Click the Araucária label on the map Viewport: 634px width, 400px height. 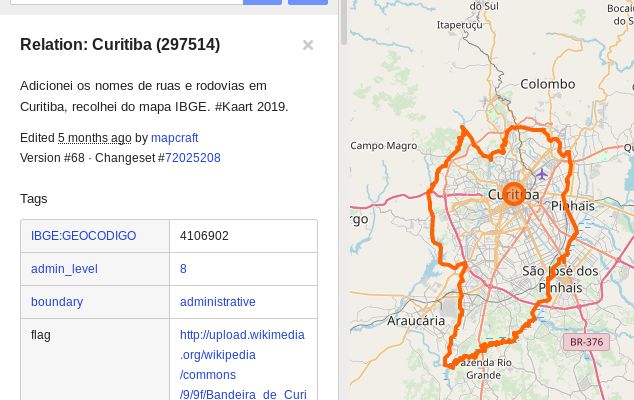click(x=416, y=321)
